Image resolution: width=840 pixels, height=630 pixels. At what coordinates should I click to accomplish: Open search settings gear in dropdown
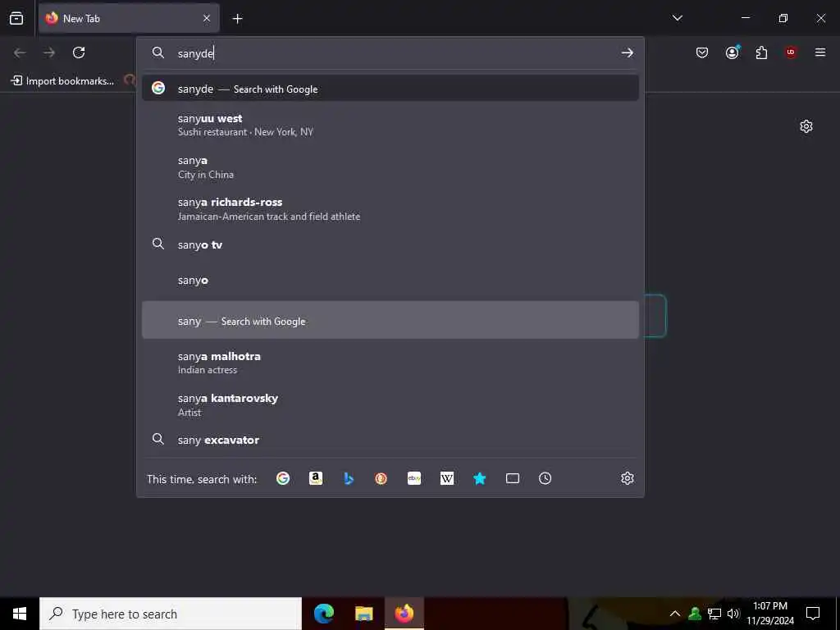point(628,478)
